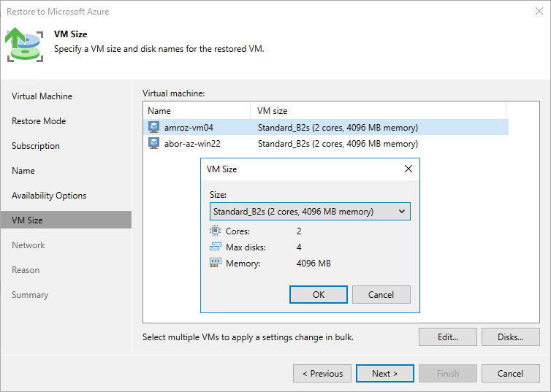The height and width of the screenshot is (392, 551).
Task: Click the Restore to Azure wizard icon
Action: point(23,45)
